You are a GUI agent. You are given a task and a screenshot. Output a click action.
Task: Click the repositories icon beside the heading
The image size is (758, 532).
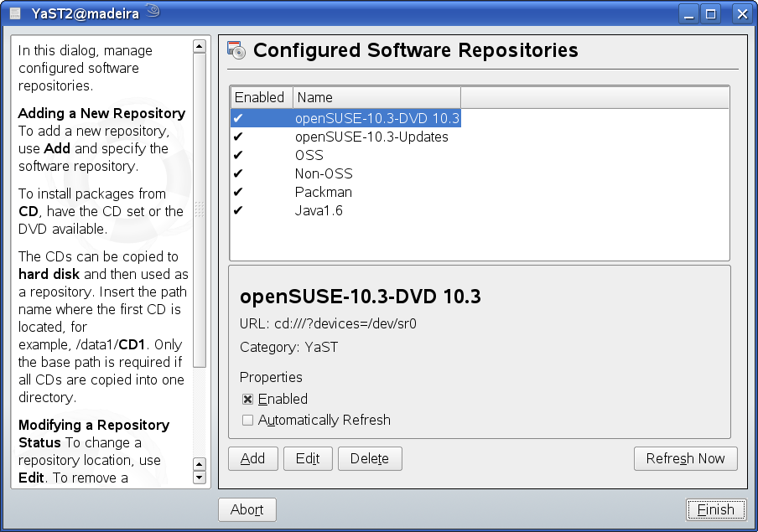(236, 50)
